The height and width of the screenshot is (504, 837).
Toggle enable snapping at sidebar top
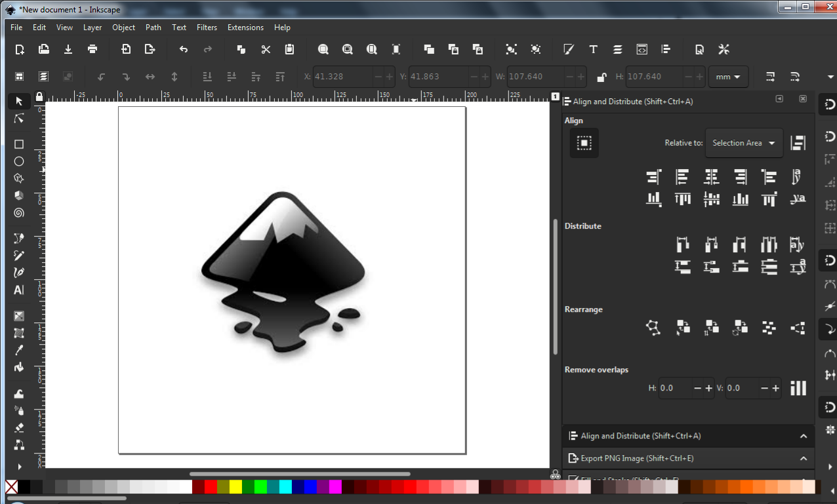pyautogui.click(x=830, y=104)
